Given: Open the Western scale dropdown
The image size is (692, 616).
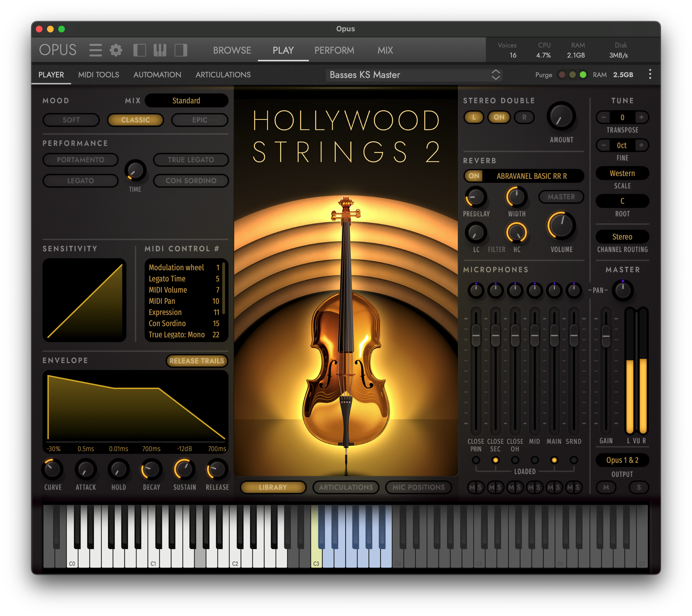Looking at the screenshot, I should (622, 173).
